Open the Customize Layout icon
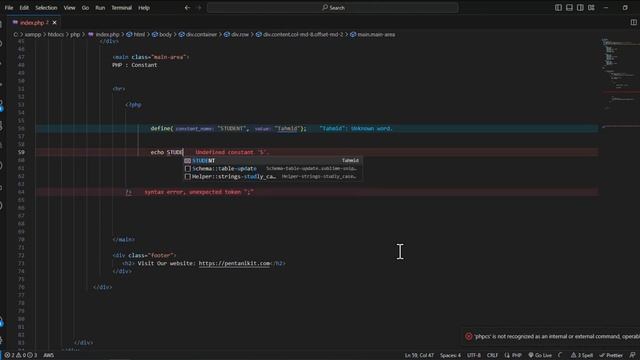The width and height of the screenshot is (640, 360). tap(591, 8)
